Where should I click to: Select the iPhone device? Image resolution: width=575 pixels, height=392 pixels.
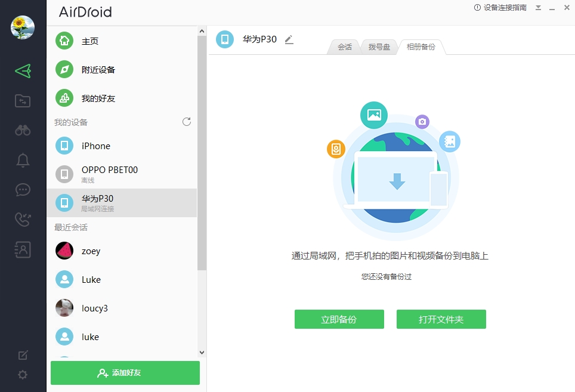122,146
